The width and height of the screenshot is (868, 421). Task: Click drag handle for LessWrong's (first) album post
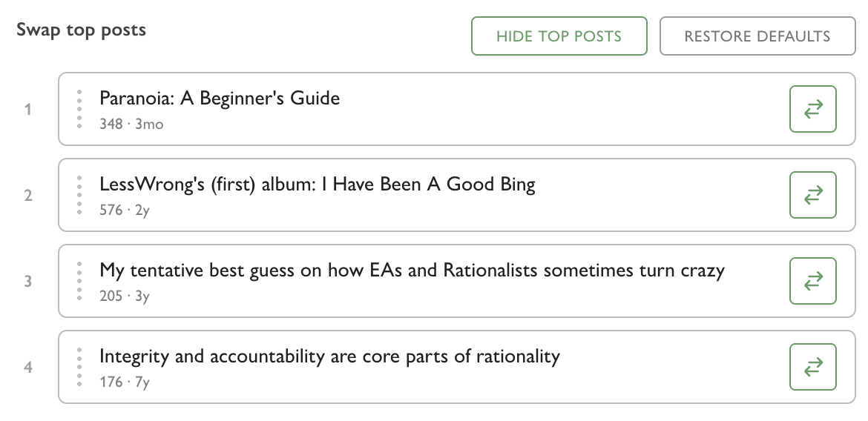coord(79,195)
